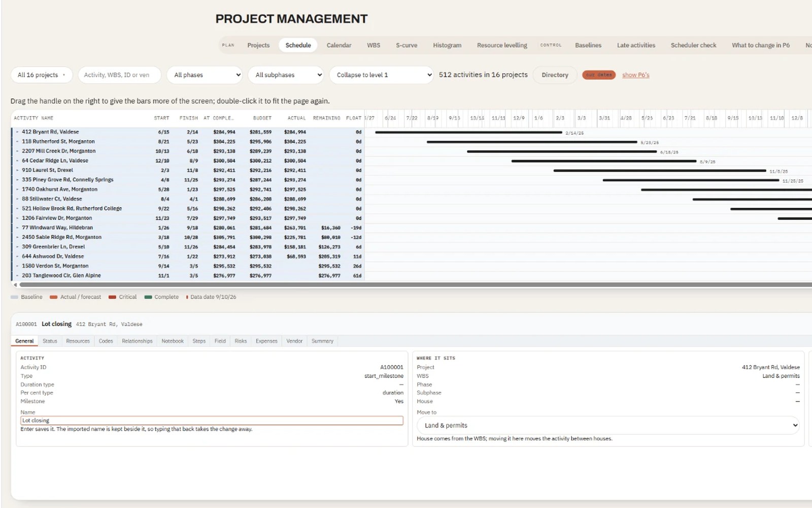Expand the 77 Windward Way row
The image size is (812, 508).
[17, 228]
